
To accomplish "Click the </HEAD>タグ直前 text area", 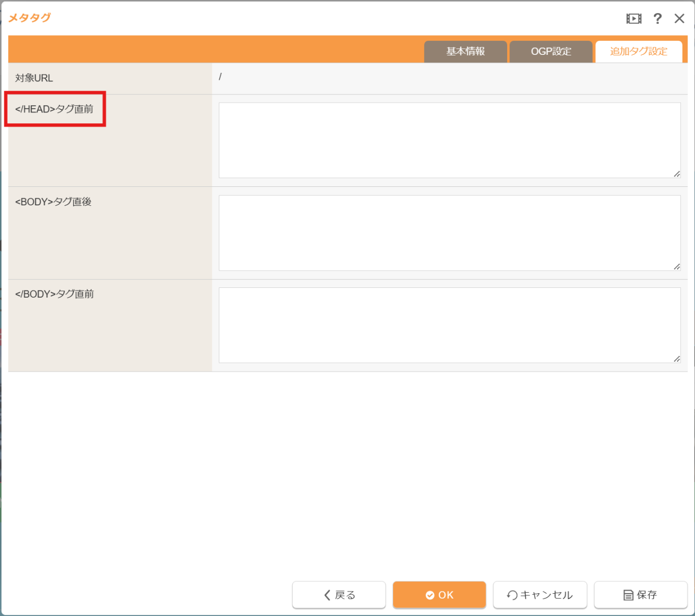I will (450, 140).
